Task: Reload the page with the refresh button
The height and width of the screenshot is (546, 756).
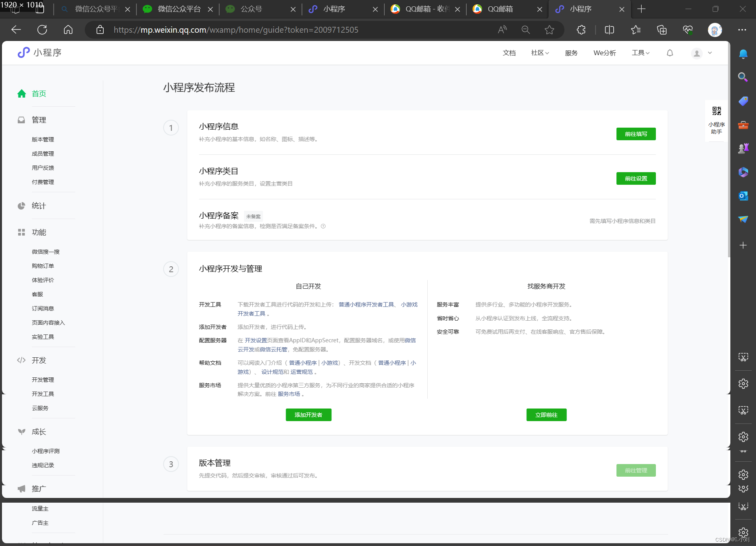Action: [x=42, y=30]
